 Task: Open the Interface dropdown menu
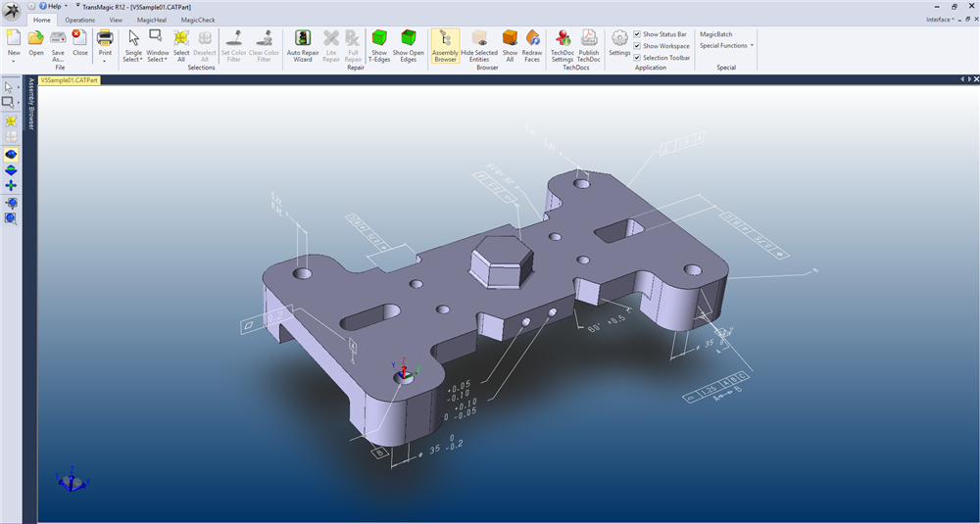(x=942, y=20)
